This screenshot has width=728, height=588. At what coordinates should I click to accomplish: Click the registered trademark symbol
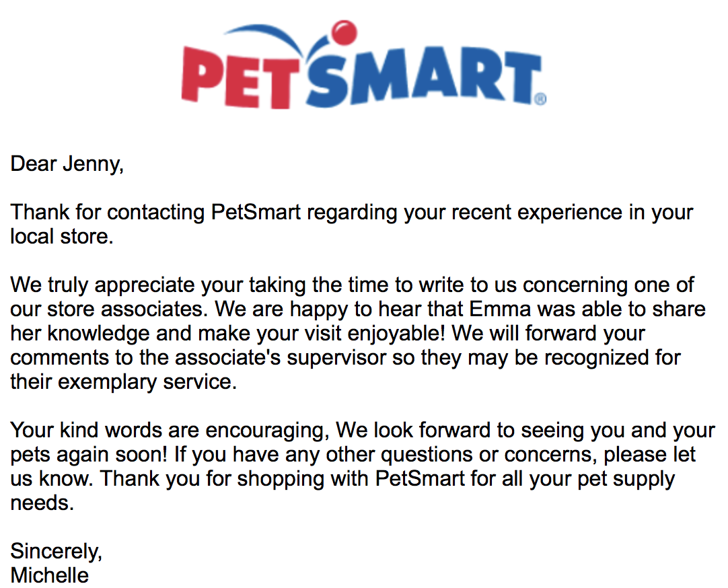click(540, 100)
